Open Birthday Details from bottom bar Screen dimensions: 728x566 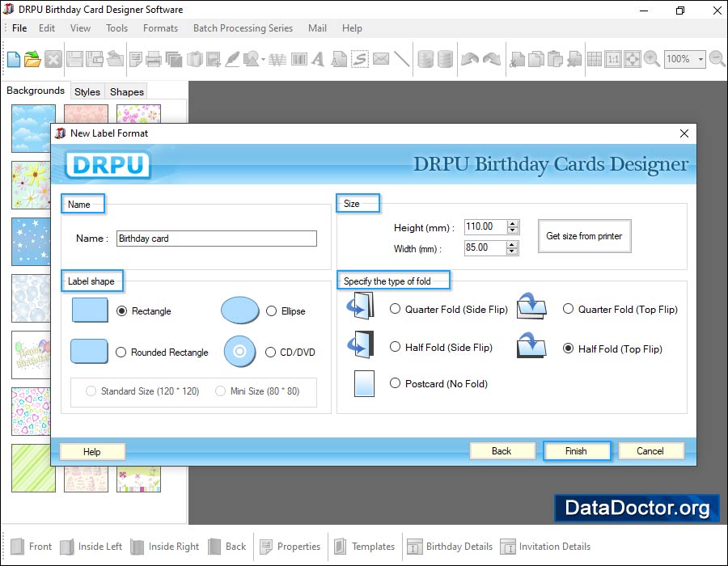click(x=450, y=547)
